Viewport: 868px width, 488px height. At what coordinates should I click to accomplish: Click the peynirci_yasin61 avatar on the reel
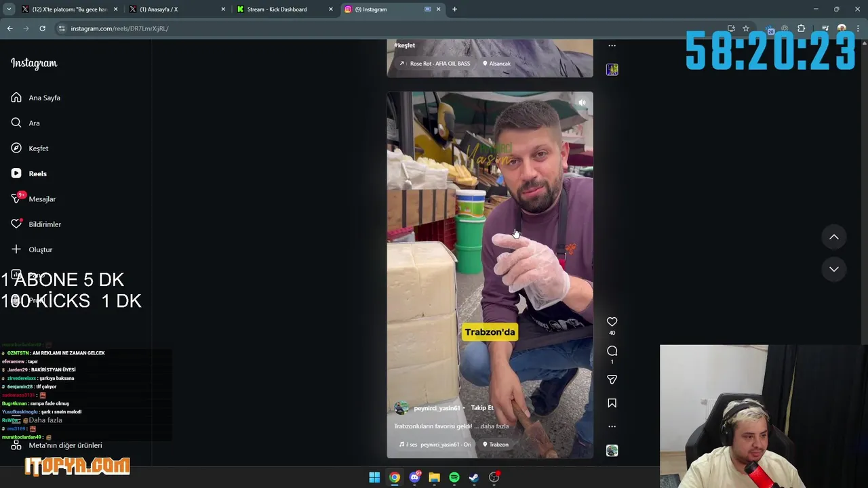pos(401,408)
